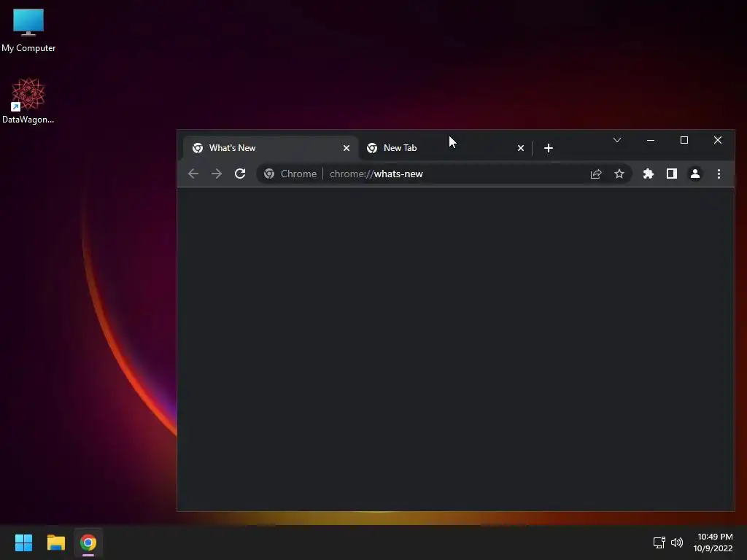This screenshot has height=560, width=747.
Task: Select the DataWagon desktop shortcut
Action: [28, 101]
